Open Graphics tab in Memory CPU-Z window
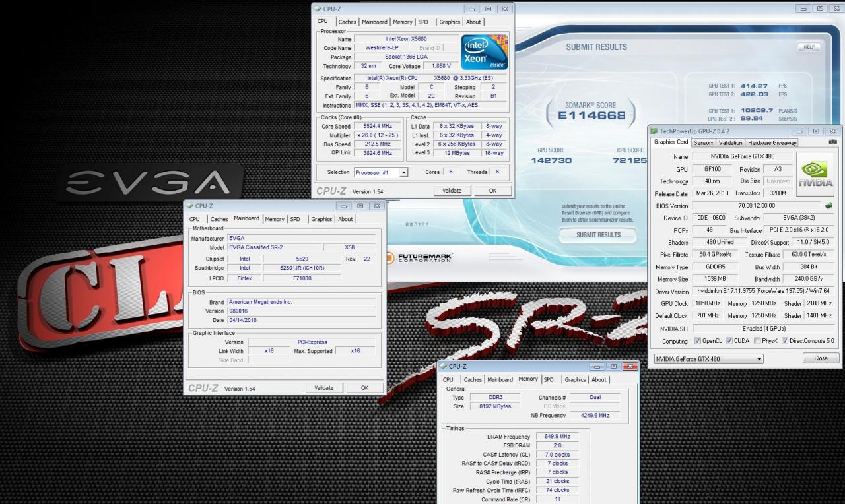 (575, 379)
